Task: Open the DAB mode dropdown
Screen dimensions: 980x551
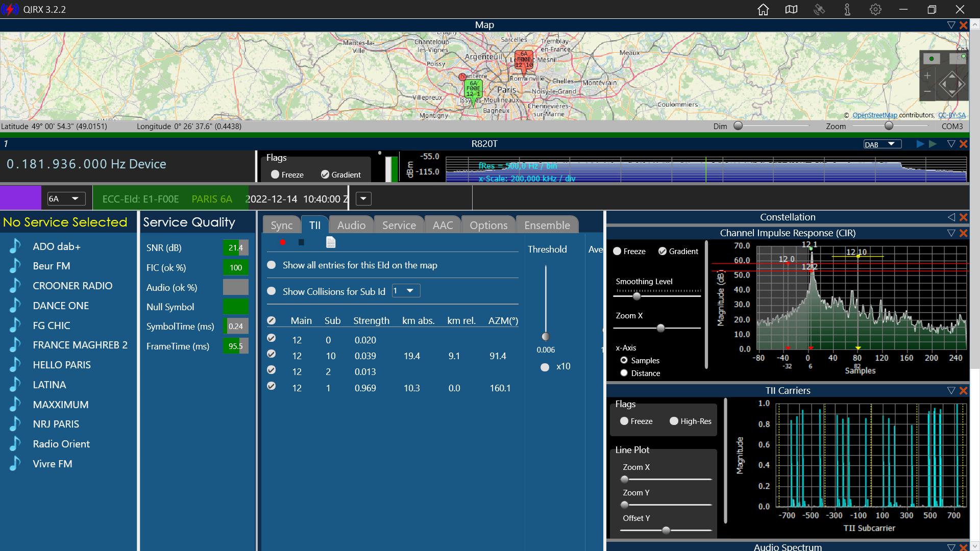Action: point(883,144)
